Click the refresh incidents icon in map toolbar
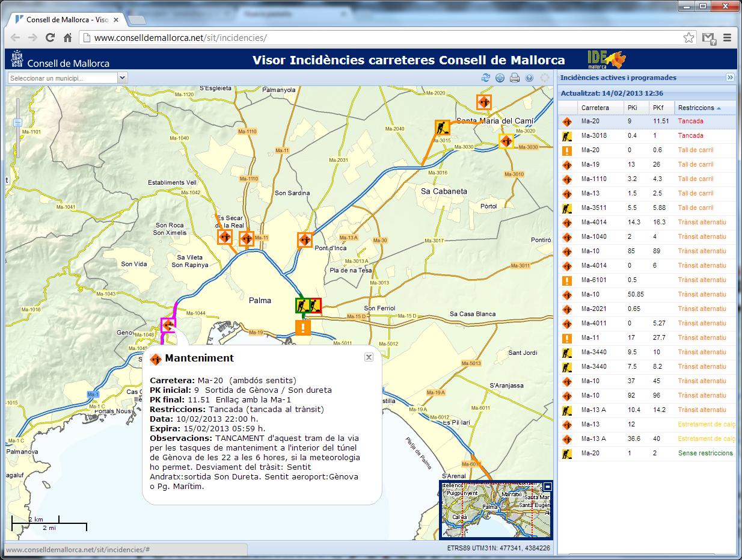This screenshot has width=742, height=560. [x=486, y=78]
